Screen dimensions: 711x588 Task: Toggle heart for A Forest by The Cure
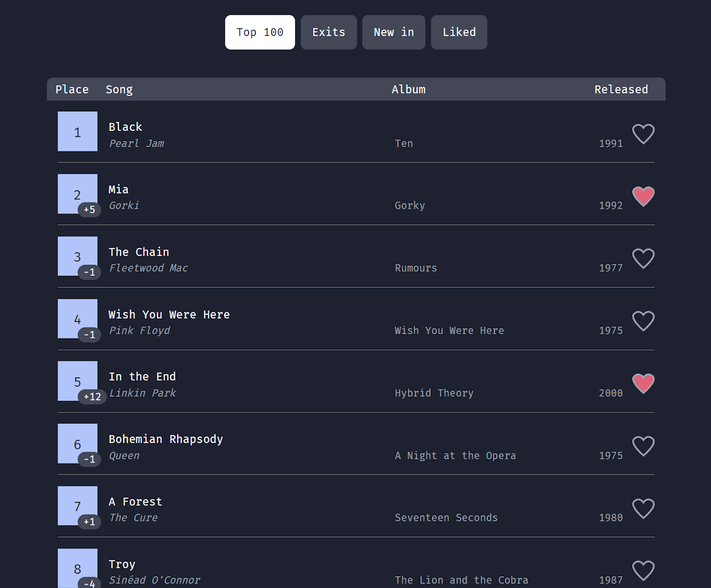pos(643,509)
